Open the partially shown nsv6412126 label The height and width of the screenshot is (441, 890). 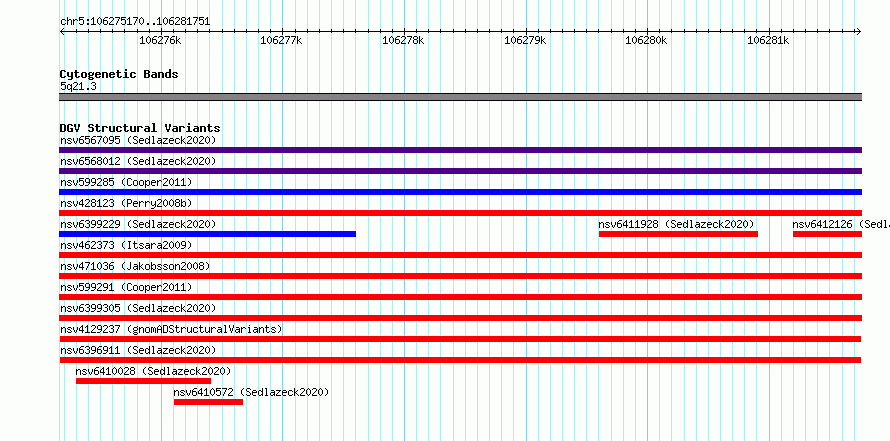(x=841, y=224)
